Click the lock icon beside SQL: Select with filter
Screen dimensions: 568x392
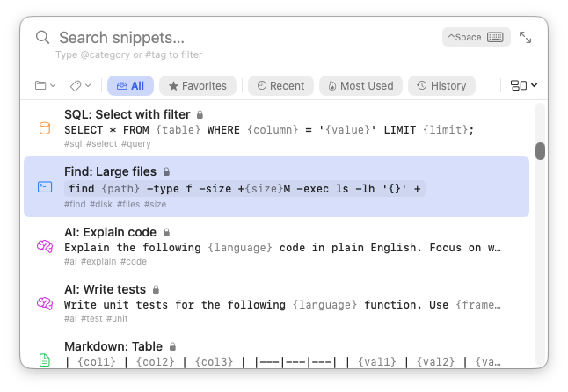200,114
